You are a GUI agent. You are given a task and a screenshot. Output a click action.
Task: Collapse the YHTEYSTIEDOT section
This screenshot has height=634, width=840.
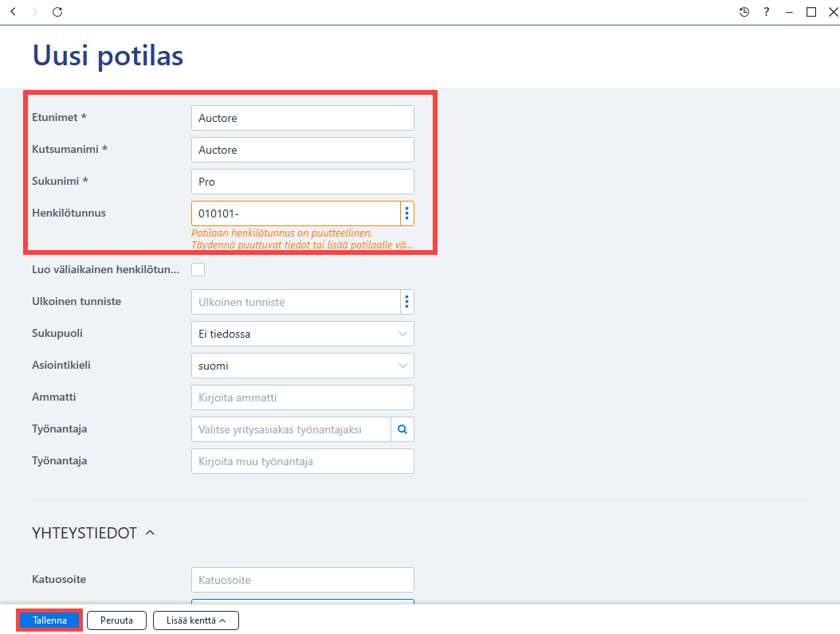(150, 533)
